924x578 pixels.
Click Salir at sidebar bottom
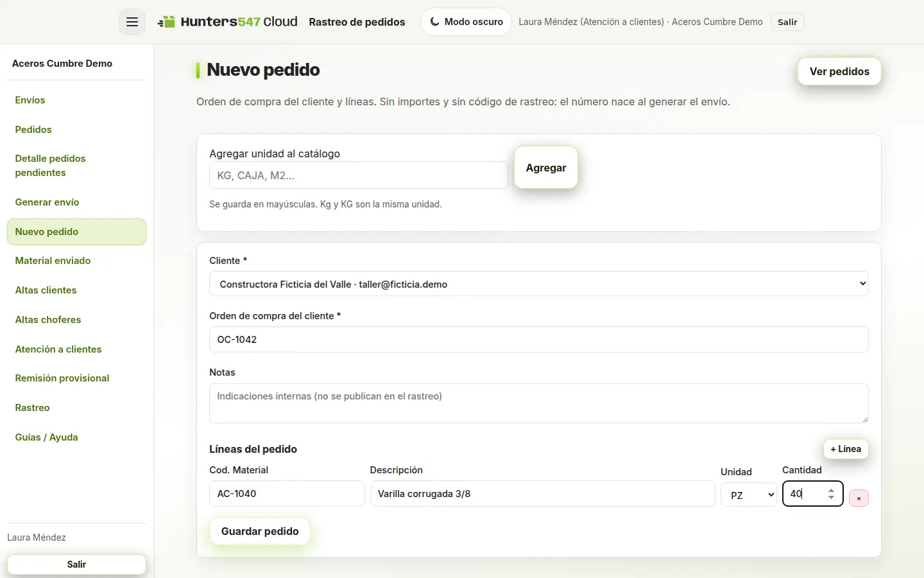coord(76,565)
